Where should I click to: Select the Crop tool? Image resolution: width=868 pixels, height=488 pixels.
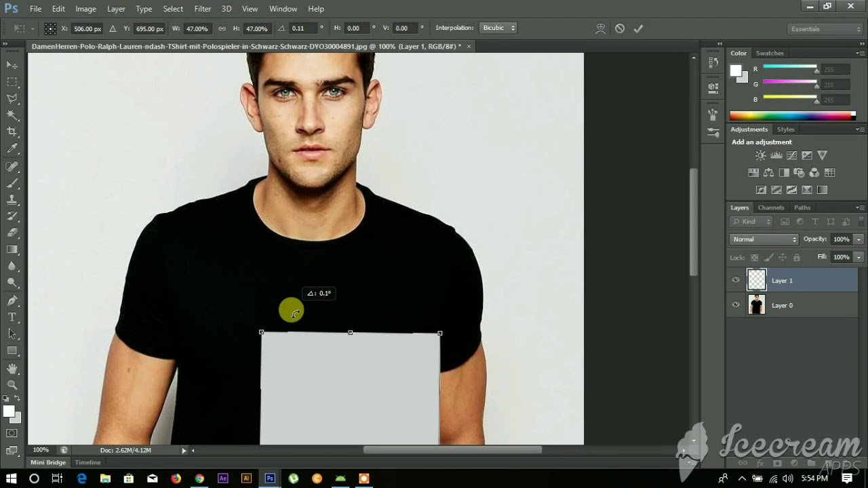[x=12, y=131]
